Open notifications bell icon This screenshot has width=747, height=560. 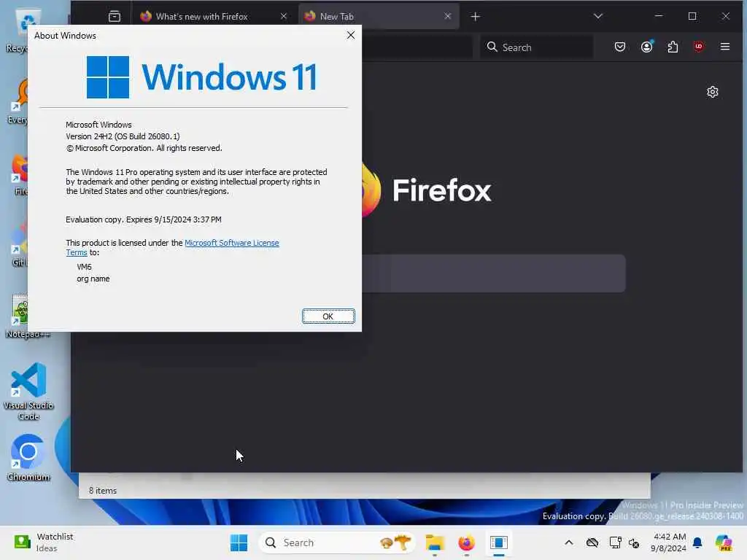[697, 542]
